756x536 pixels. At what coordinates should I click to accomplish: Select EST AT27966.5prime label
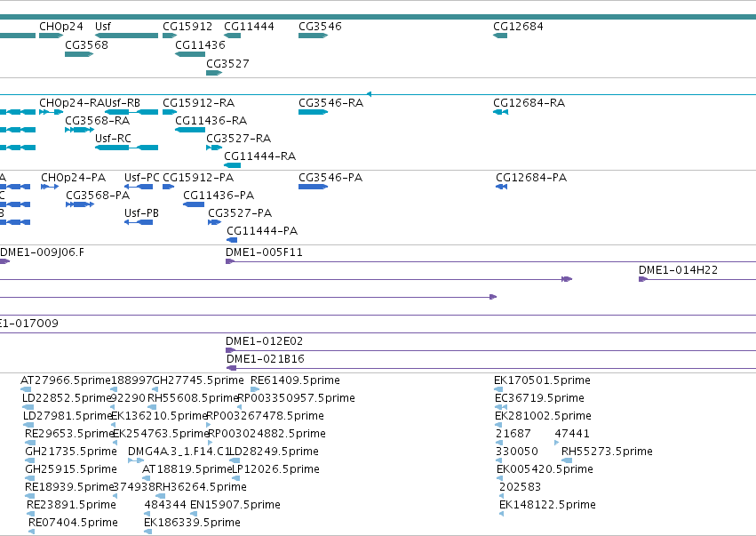tap(66, 380)
